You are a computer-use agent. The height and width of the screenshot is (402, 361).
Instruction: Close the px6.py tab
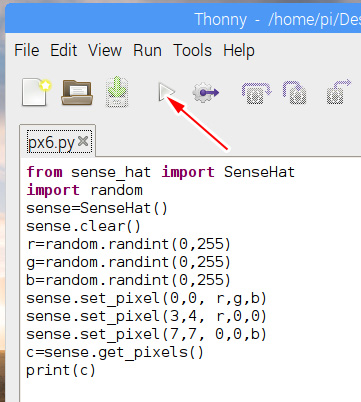coord(83,141)
